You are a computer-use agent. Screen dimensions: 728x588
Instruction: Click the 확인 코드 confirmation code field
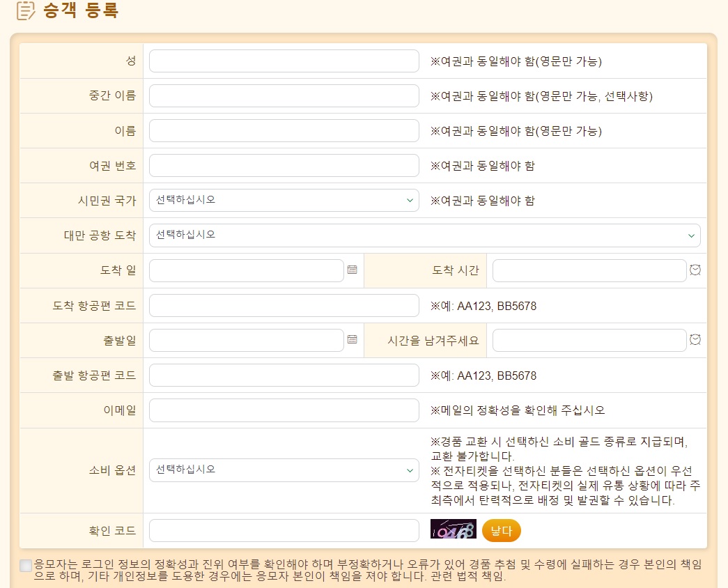(284, 530)
